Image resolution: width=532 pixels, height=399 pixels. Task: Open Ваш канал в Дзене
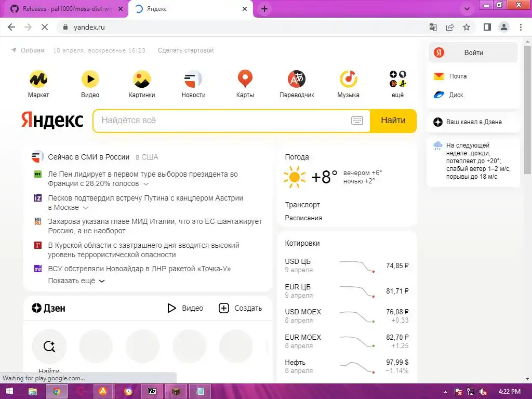click(473, 122)
